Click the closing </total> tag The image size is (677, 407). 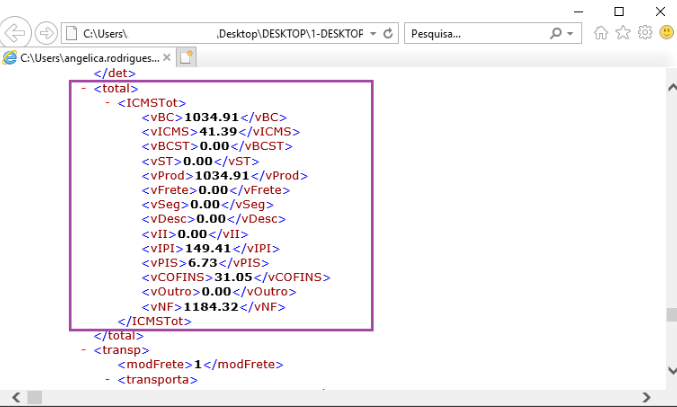click(x=119, y=336)
